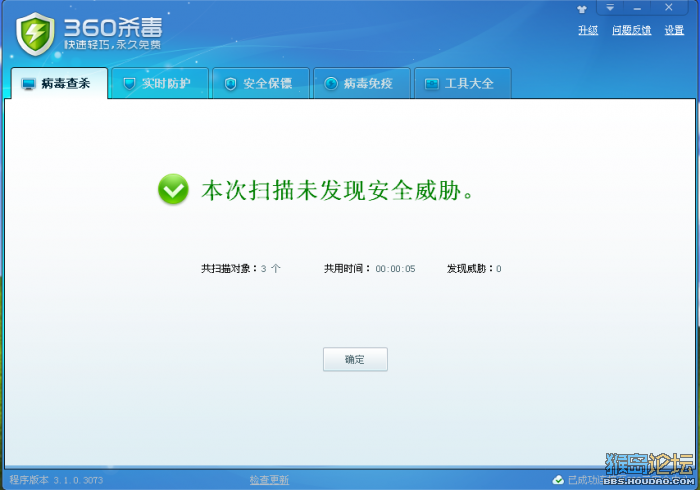This screenshot has height=490, width=700.
Task: Click the 共扫描对象 3 个 count
Action: point(241,268)
